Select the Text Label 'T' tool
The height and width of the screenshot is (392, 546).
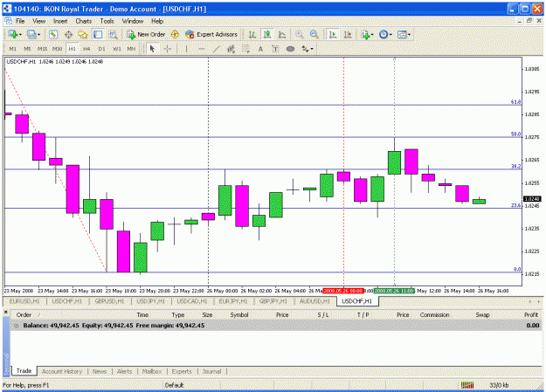coord(275,49)
